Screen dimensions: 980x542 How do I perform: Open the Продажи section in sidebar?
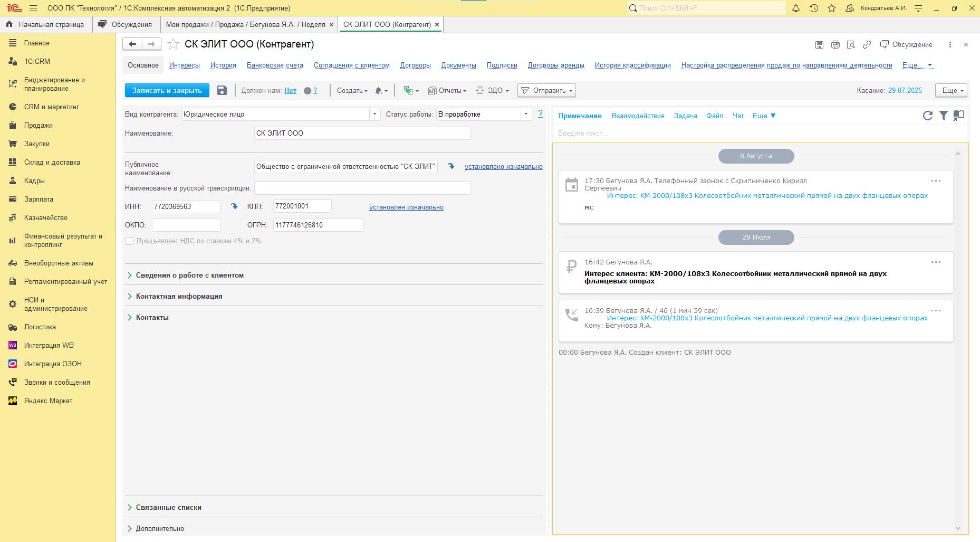coord(38,126)
